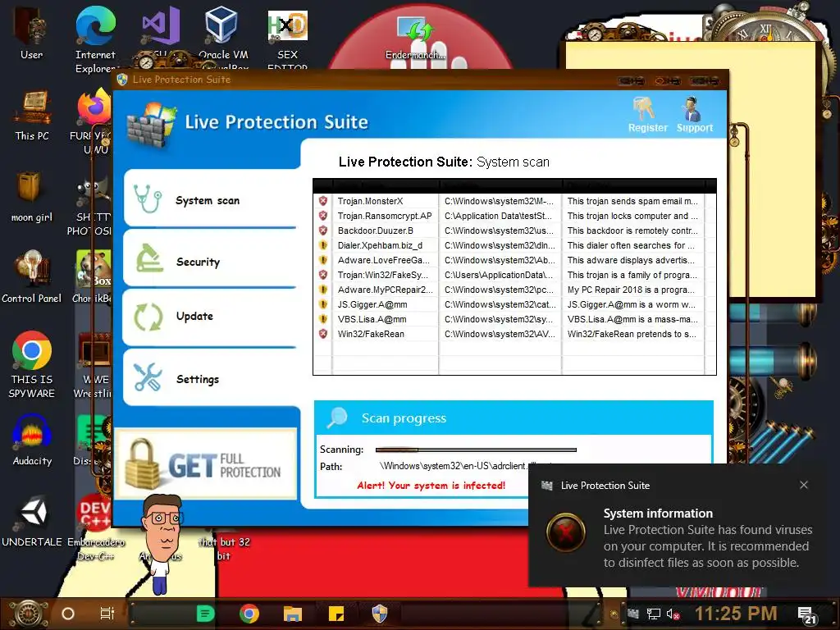Select the Dialer.Xpehbam.biz_d row

[x=514, y=245]
